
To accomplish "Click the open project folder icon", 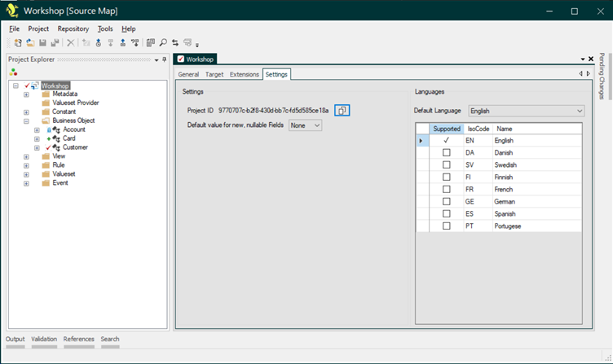I will pyautogui.click(x=30, y=42).
